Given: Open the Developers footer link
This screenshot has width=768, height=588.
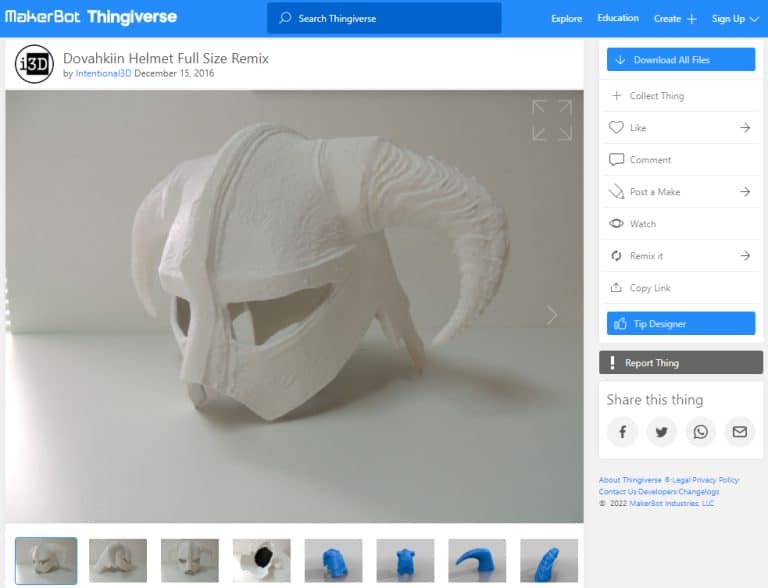Looking at the screenshot, I should point(658,491).
